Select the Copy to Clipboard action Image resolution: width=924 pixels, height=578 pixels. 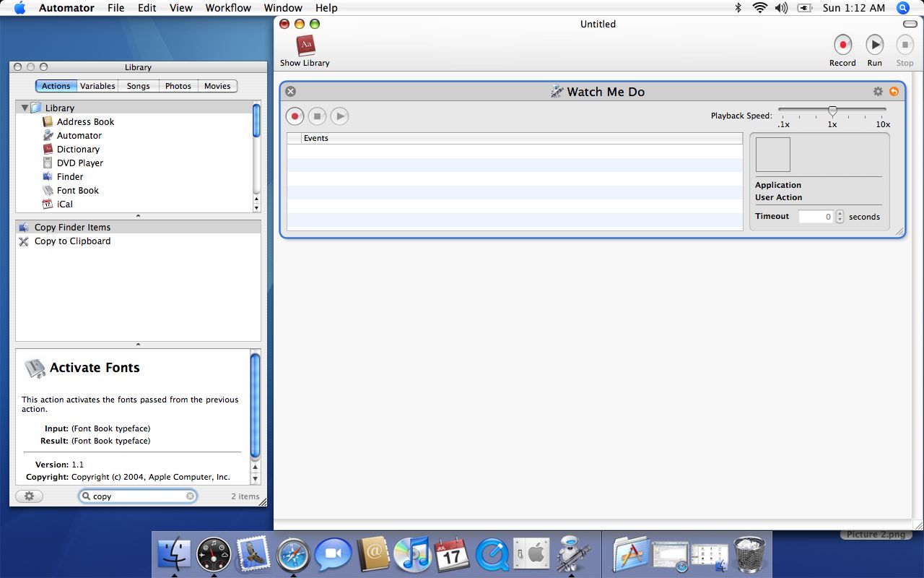pos(138,241)
